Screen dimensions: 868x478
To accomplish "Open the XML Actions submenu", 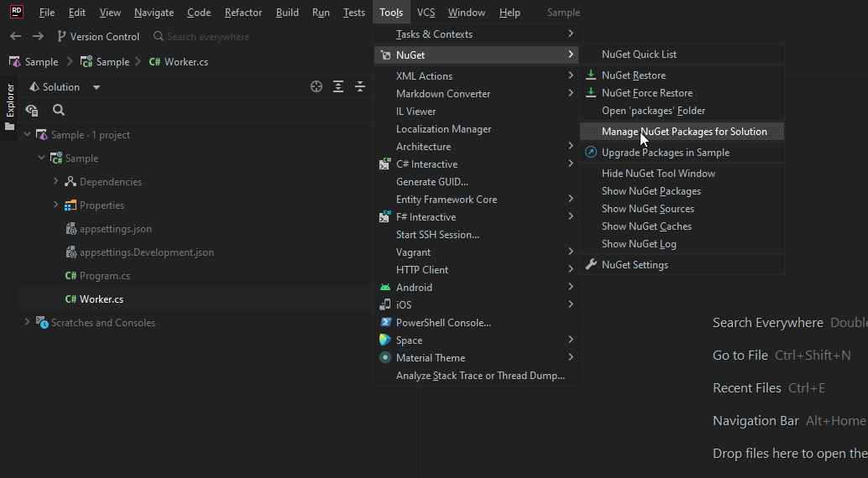I will point(478,75).
